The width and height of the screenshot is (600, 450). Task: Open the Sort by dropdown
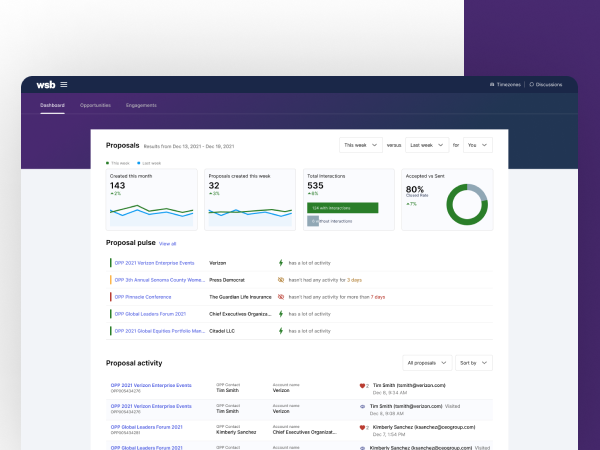474,363
